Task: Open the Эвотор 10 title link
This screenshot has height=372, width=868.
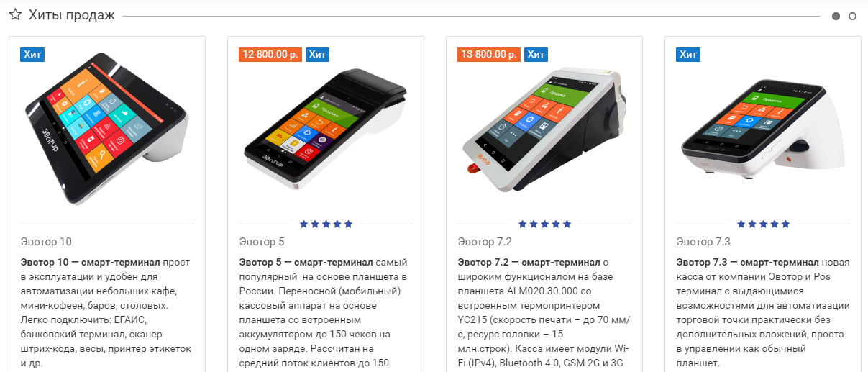Action: pos(46,242)
